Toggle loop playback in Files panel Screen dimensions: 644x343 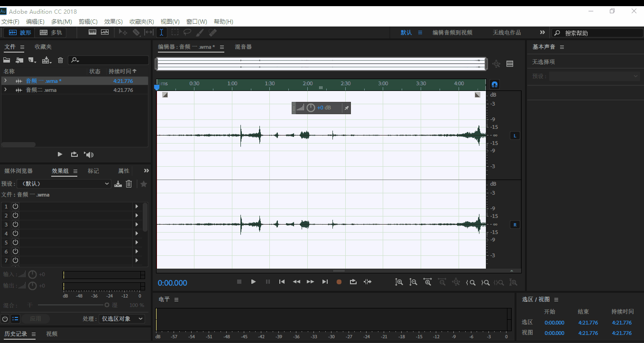pos(74,154)
